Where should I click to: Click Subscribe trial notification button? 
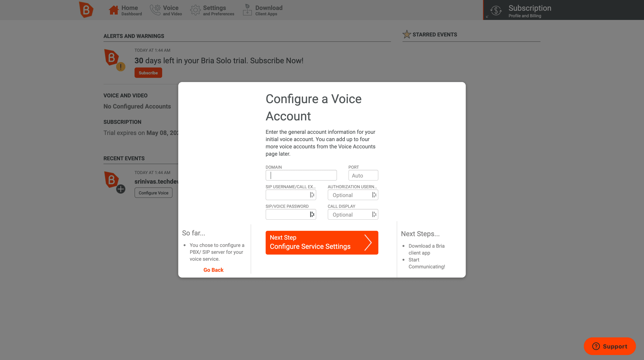pyautogui.click(x=148, y=72)
